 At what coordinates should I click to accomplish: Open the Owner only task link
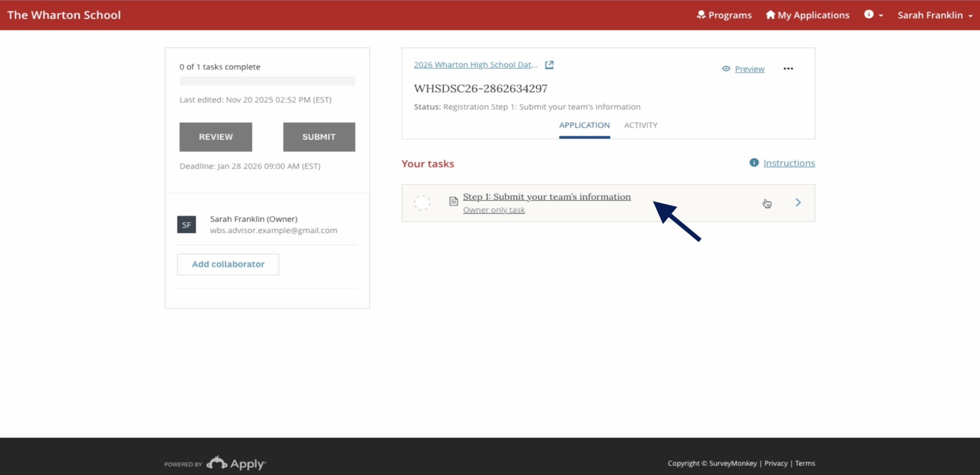coord(494,210)
